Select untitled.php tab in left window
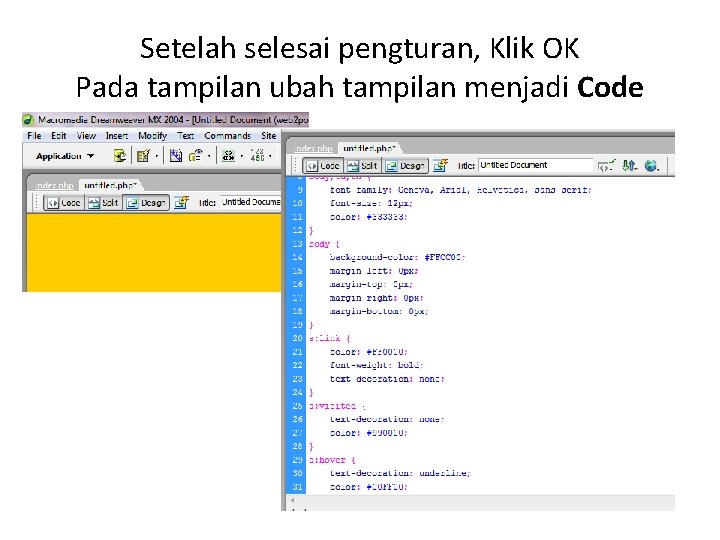The image size is (720, 540). click(111, 185)
